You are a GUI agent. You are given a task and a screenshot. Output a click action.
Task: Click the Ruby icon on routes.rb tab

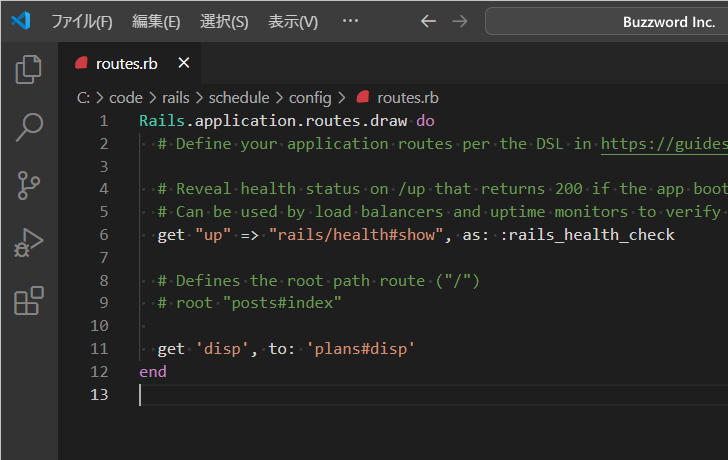click(x=82, y=63)
